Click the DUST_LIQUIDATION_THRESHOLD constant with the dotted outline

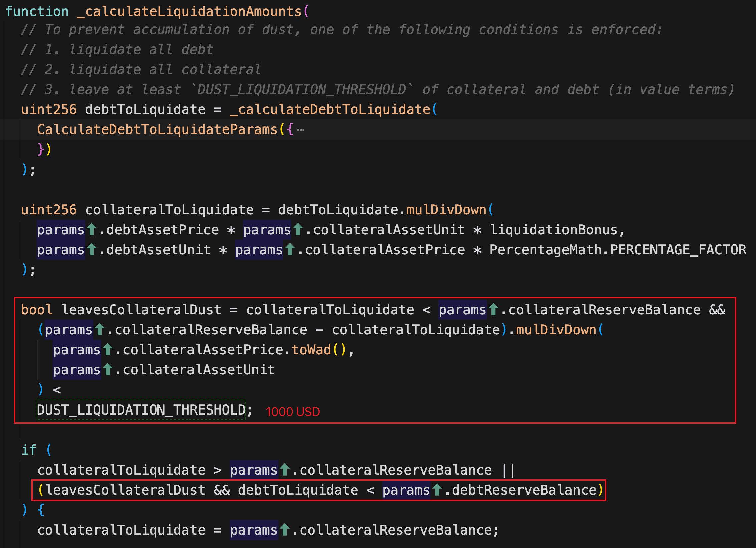coord(141,410)
